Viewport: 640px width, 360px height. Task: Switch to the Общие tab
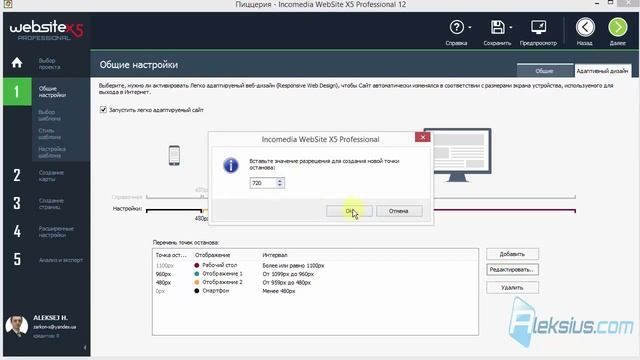coord(544,71)
